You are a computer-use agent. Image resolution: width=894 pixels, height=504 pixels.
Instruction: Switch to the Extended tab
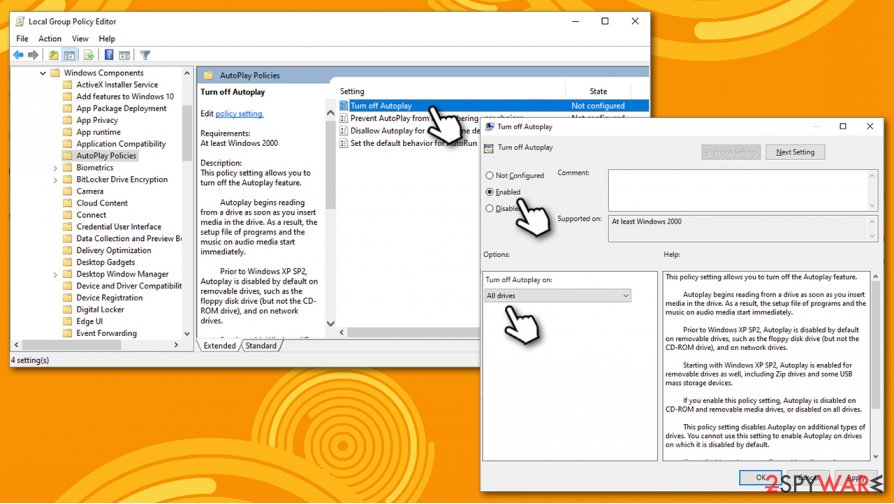click(220, 346)
